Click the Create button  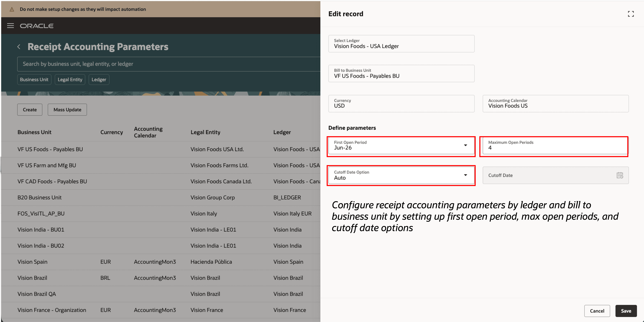pyautogui.click(x=30, y=110)
